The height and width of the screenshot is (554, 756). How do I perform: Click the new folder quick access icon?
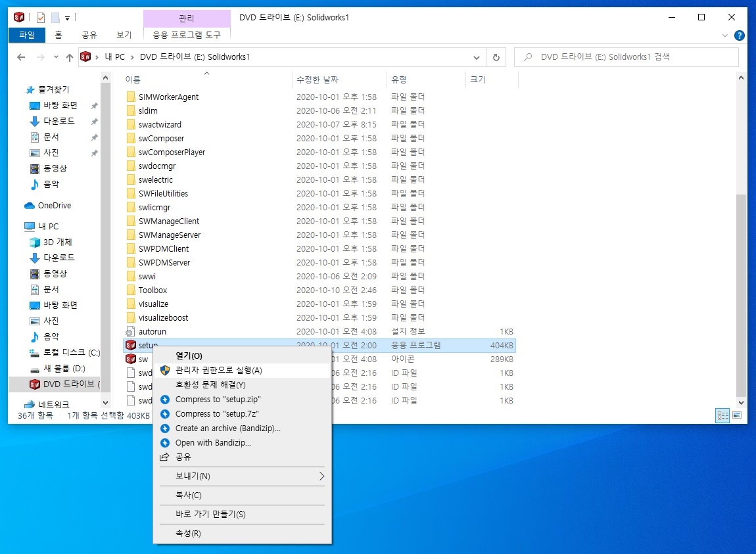pos(55,18)
